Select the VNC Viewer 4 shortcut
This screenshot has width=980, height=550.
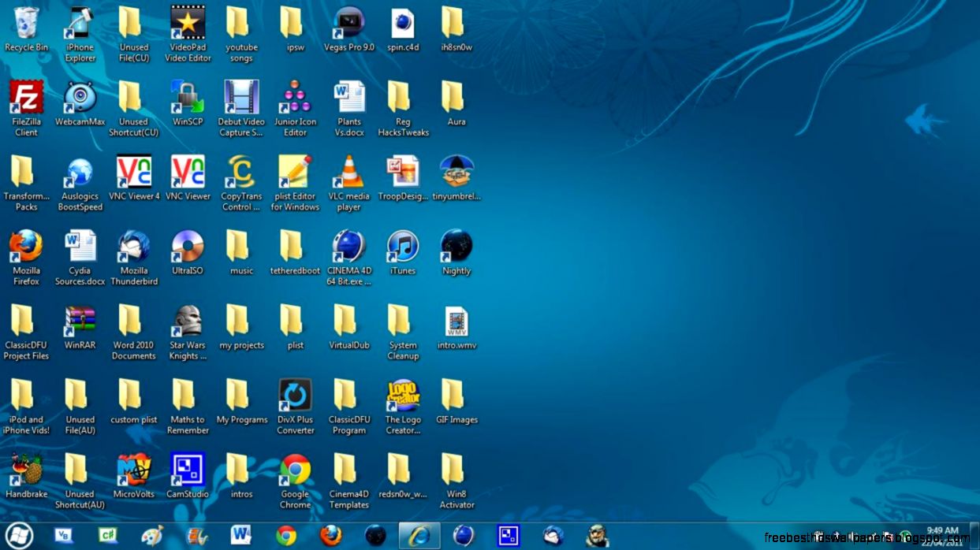133,179
